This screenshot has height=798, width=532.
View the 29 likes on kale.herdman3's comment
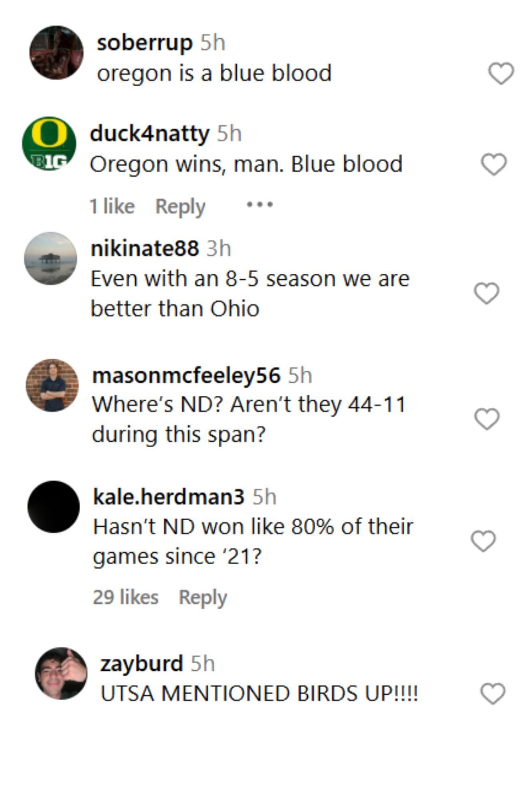126,597
